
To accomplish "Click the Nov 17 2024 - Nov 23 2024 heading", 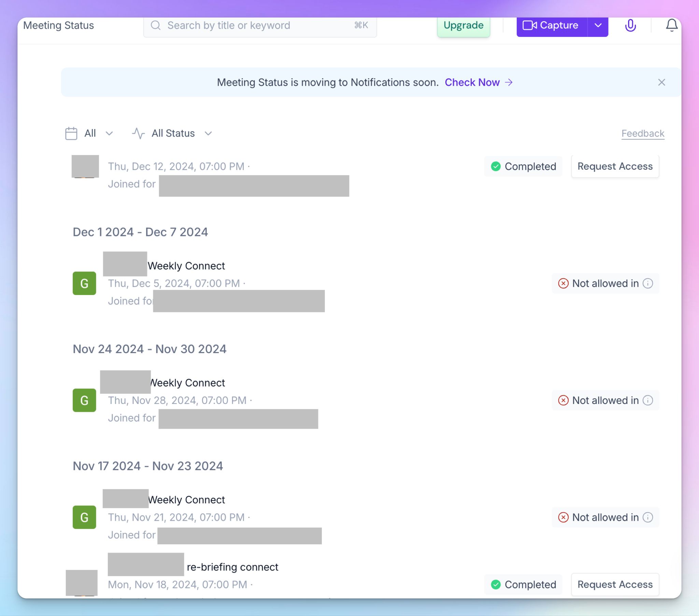I will [148, 466].
